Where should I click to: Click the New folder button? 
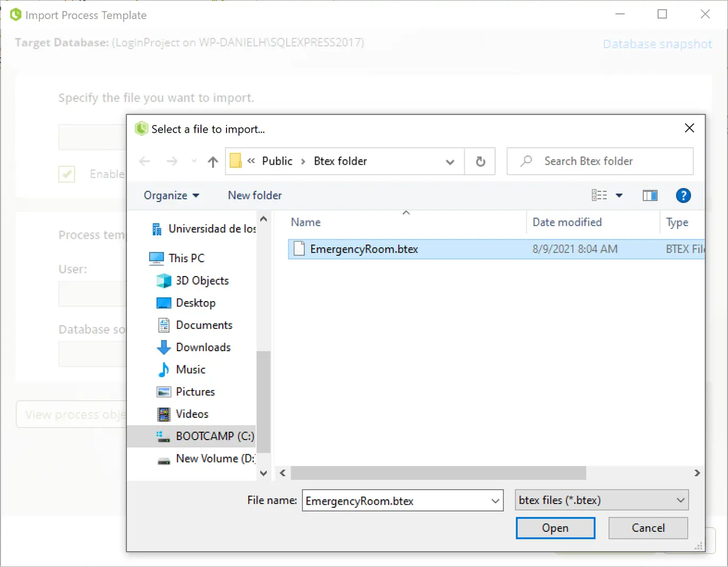[x=255, y=196]
